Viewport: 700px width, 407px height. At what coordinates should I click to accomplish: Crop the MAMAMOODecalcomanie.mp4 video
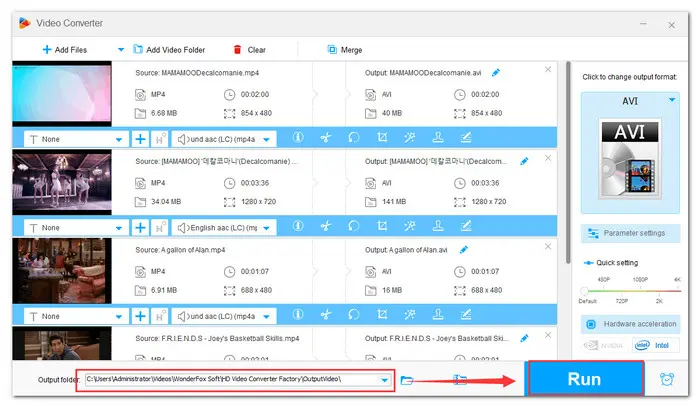382,137
